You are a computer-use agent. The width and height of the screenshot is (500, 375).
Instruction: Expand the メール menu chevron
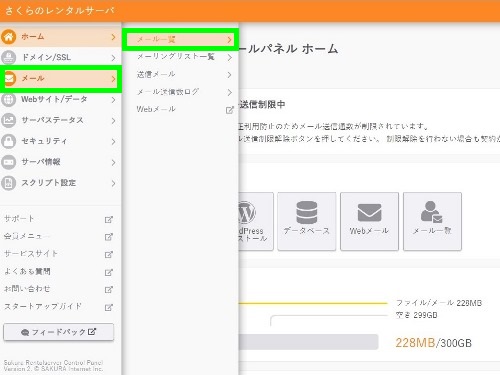(x=113, y=79)
